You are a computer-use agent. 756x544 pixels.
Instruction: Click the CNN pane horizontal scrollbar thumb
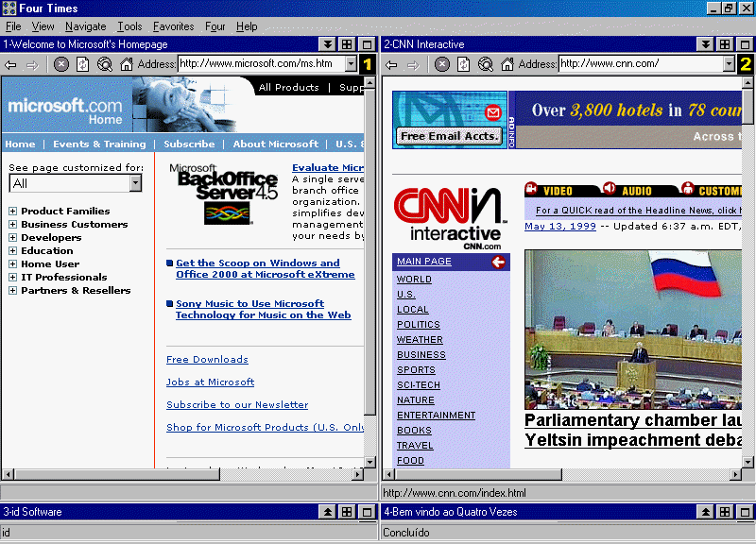tap(479, 475)
